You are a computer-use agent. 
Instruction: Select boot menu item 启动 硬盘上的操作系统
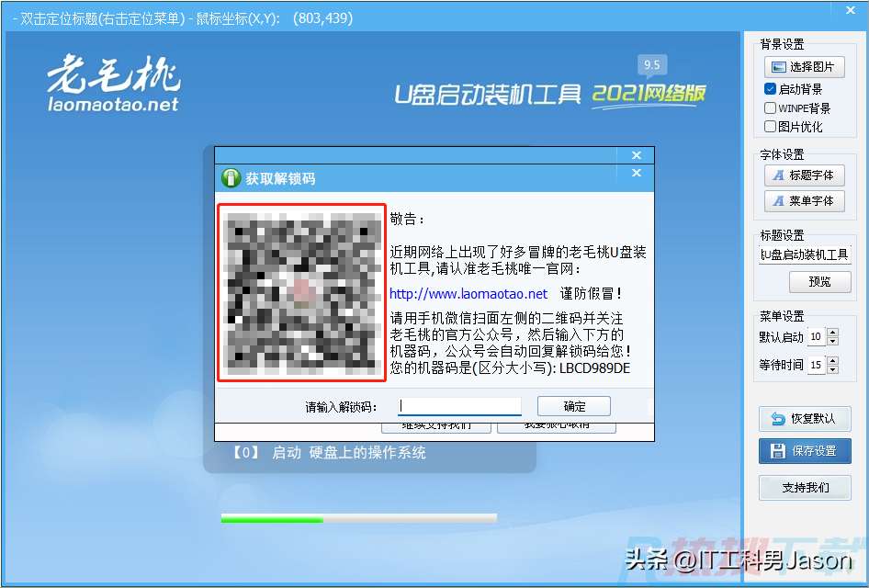click(329, 453)
